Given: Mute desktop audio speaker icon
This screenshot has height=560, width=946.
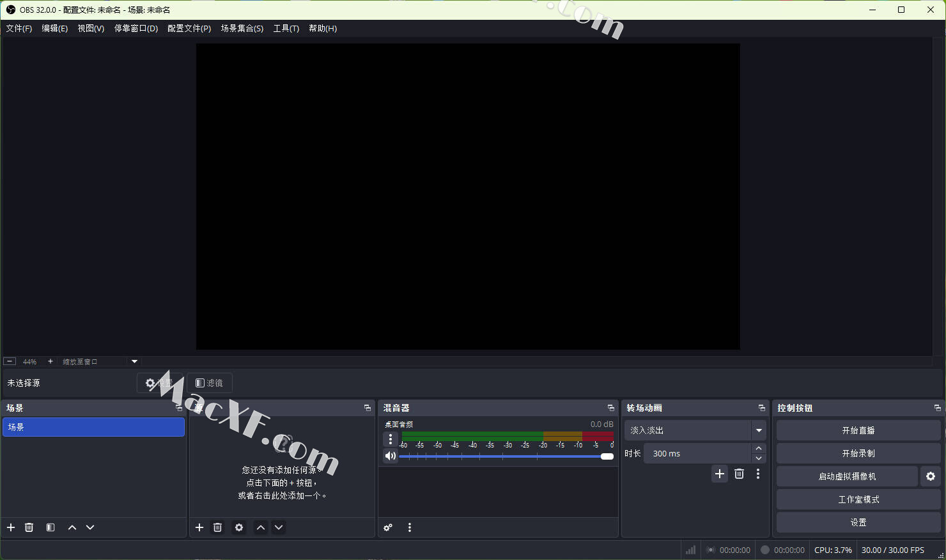Looking at the screenshot, I should (390, 456).
